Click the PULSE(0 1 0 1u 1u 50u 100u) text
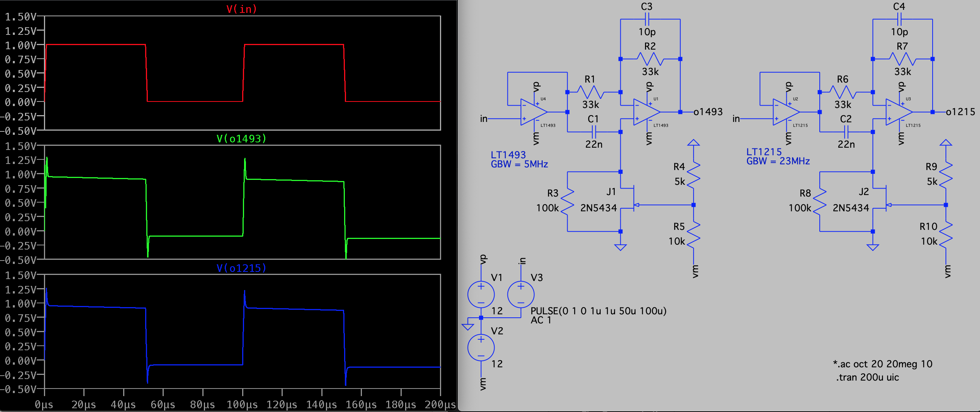This screenshot has width=980, height=412. (598, 311)
